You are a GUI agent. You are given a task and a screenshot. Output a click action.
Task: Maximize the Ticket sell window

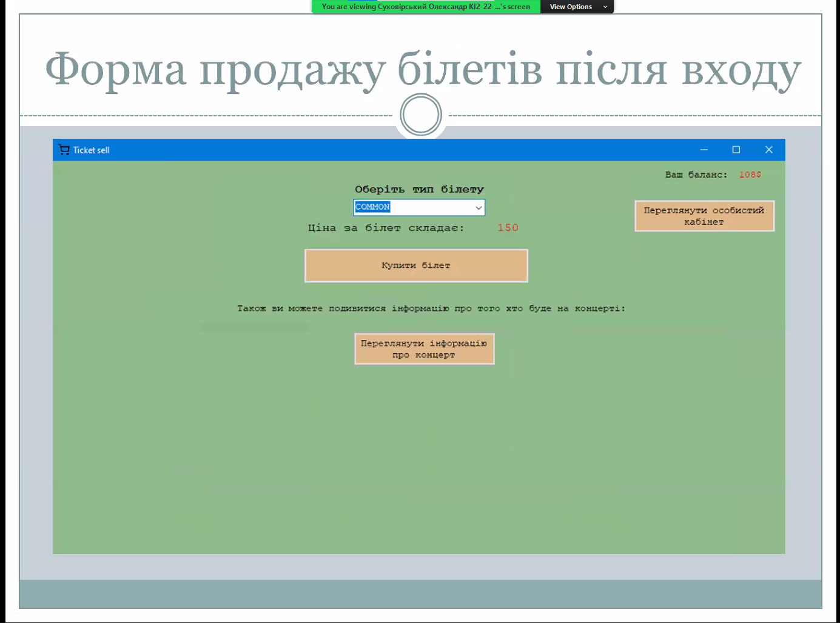tap(736, 150)
